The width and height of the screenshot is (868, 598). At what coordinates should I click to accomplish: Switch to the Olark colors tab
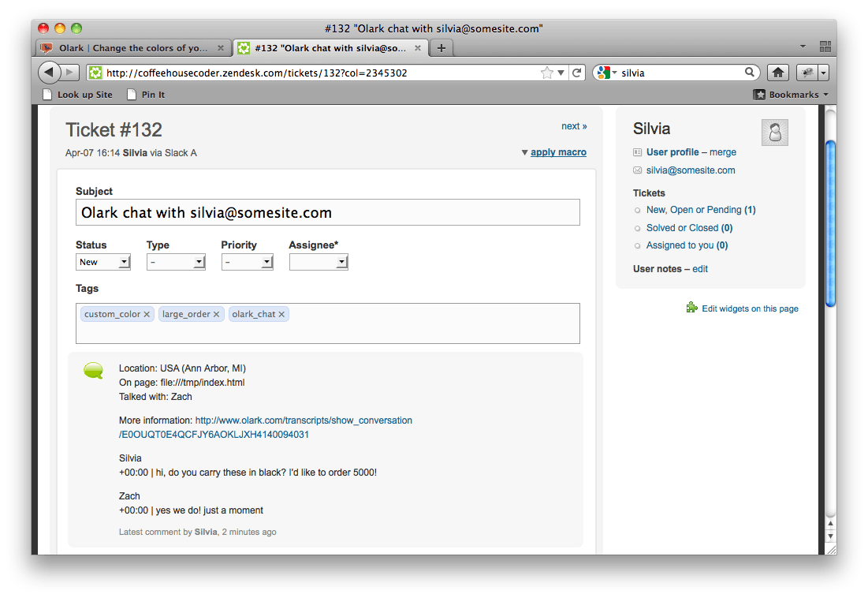pos(133,48)
